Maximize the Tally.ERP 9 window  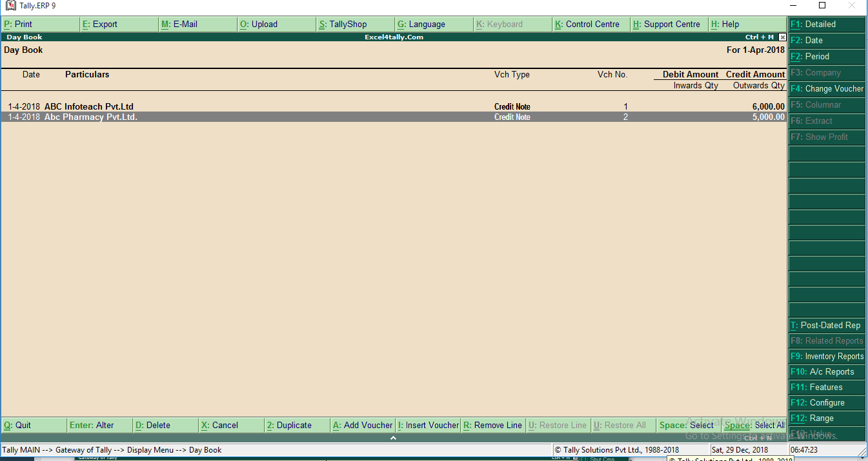tap(822, 5)
